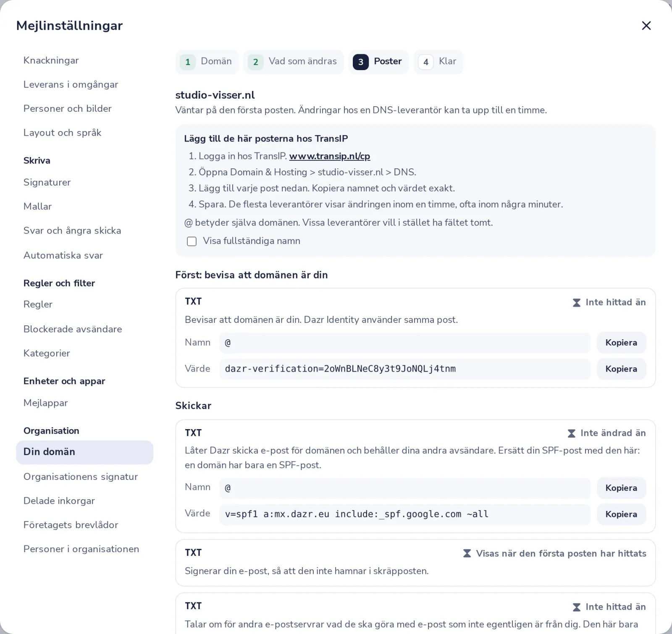Copy the dazr-verification value
The height and width of the screenshot is (634, 672).
(x=621, y=369)
